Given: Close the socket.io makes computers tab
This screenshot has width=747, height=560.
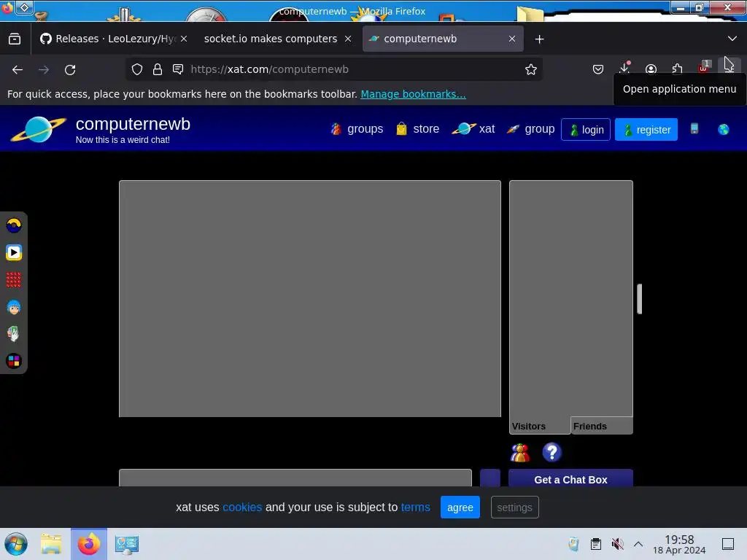Looking at the screenshot, I should (348, 39).
